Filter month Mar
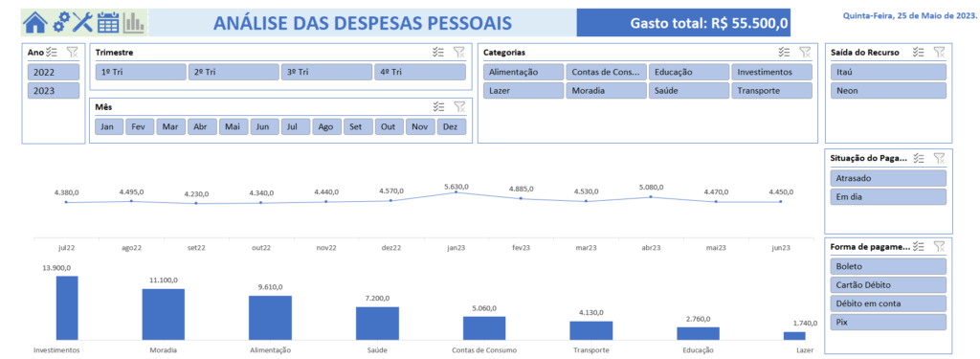The height and width of the screenshot is (359, 980). pyautogui.click(x=171, y=127)
